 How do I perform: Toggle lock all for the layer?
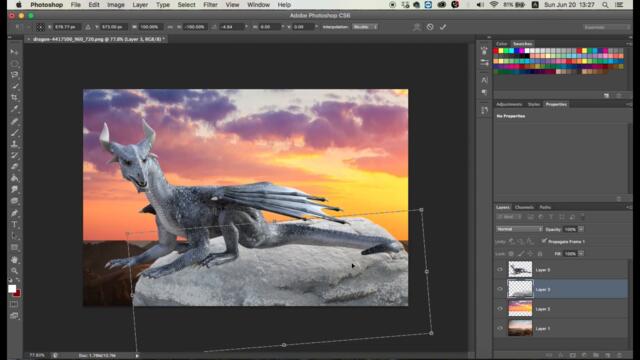coord(540,254)
